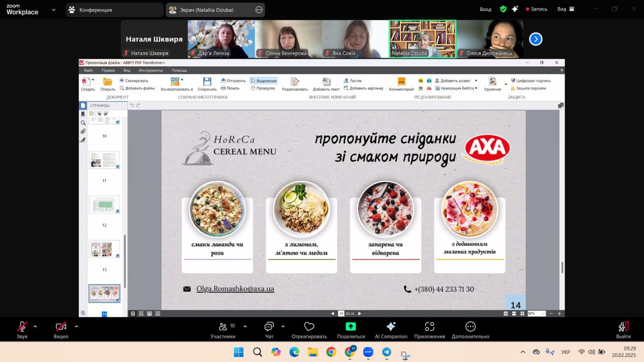Open Telegram from the Windows taskbar
The width and height of the screenshot is (644, 362).
coord(386,352)
